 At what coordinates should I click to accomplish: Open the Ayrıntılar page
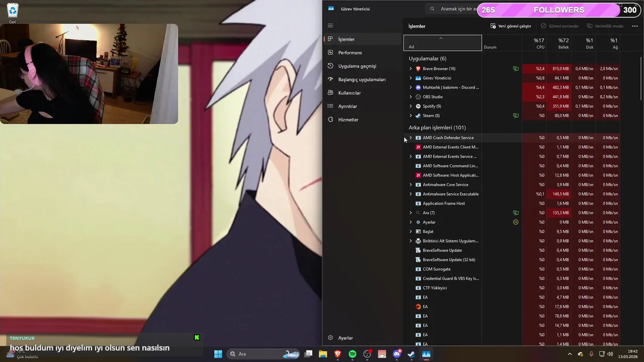tap(362, 106)
